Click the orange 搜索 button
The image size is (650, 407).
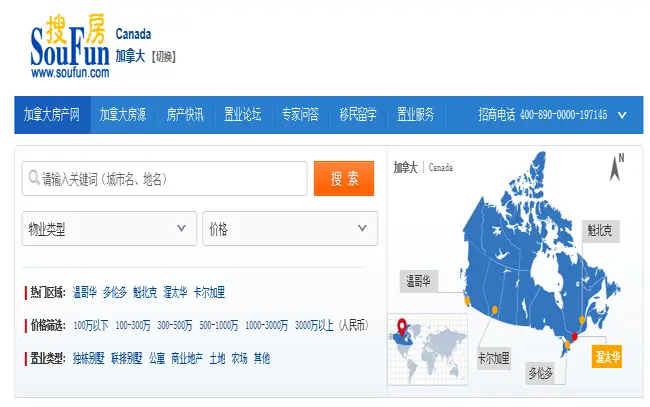pyautogui.click(x=344, y=179)
